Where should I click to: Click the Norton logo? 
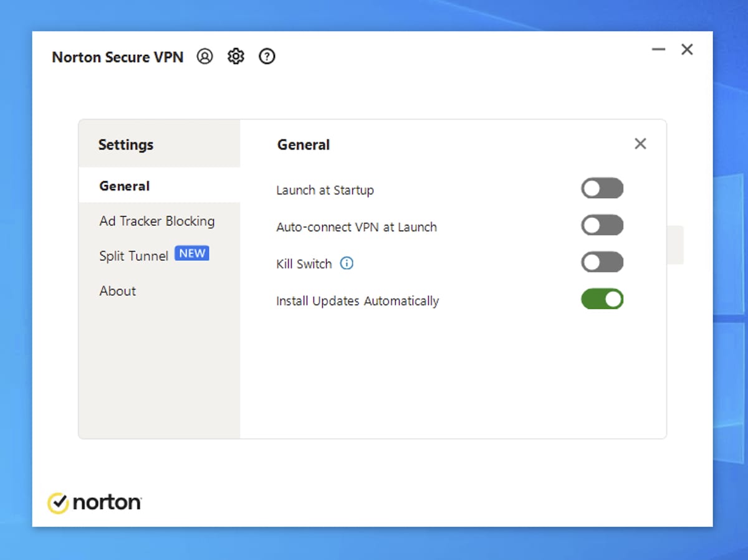pos(95,502)
